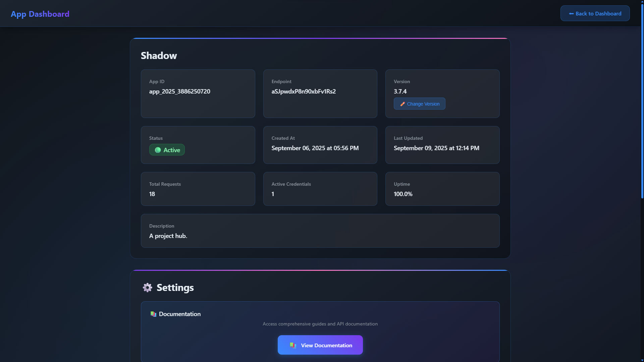
Task: Click the scrollbar down arrow
Action: [x=642, y=360]
